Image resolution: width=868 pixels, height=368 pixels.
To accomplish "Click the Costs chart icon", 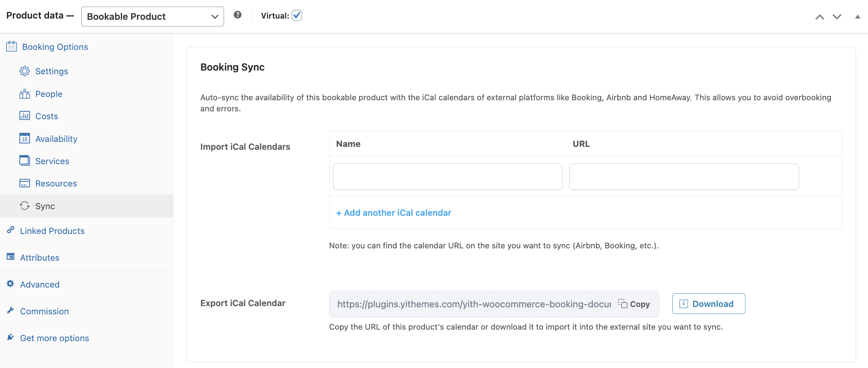I will click(x=25, y=116).
